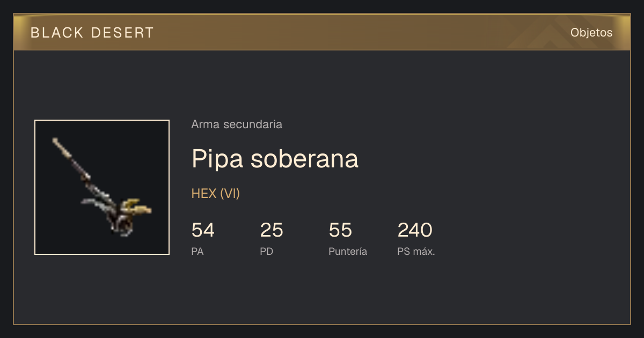644x338 pixels.
Task: Click the 55 Puntería stat value
Action: click(x=340, y=230)
